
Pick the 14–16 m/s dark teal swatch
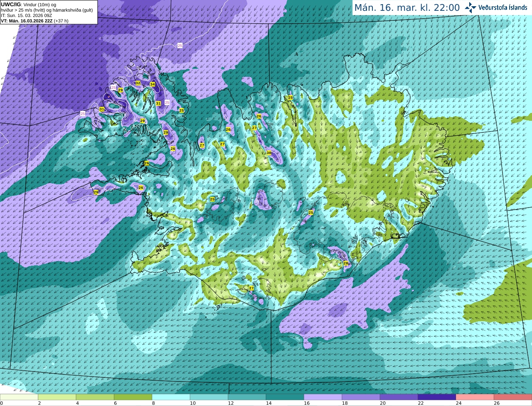(x=285, y=397)
